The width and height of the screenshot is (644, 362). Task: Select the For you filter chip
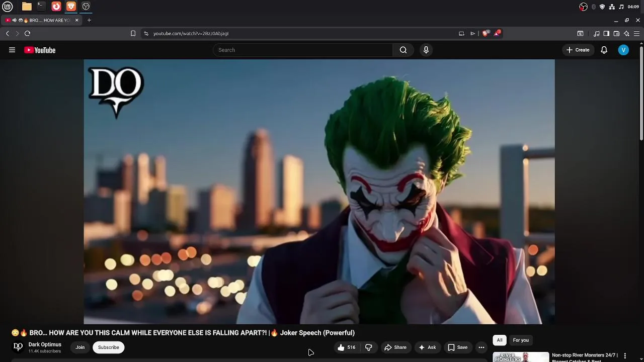pos(521,340)
